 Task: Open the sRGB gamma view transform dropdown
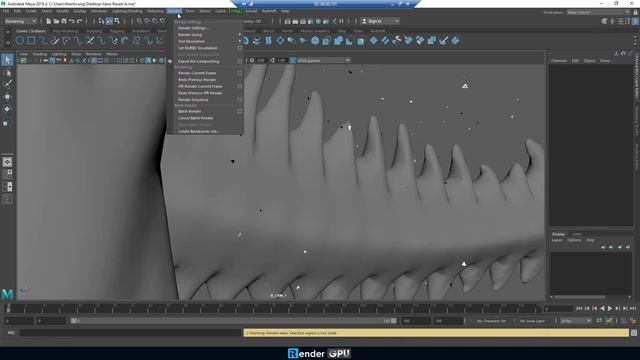(323, 60)
